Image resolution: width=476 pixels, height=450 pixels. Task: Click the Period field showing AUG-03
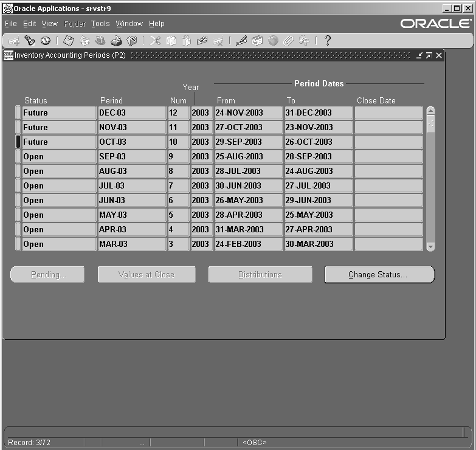coord(132,171)
